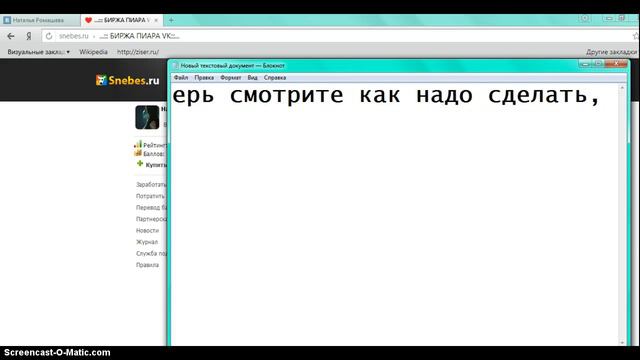The image size is (640, 360).
Task: Open the Новости sidebar link
Action: point(147,230)
